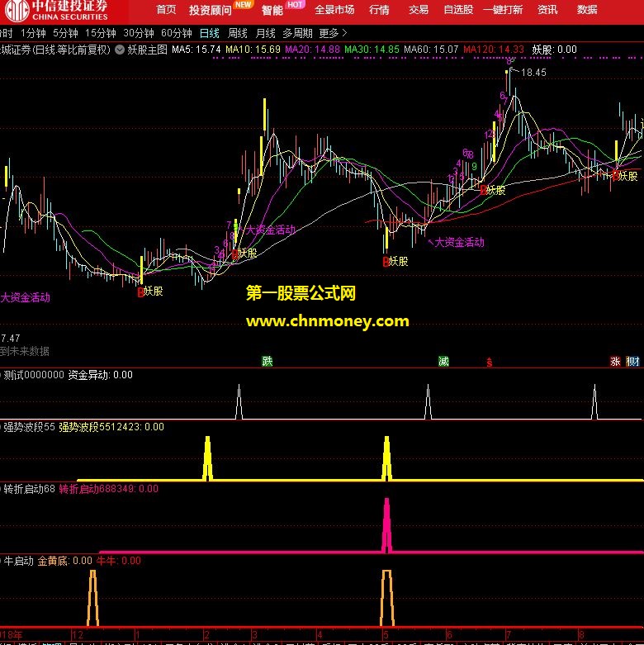
Task: Click the lowest B妖股 signal near January
Action: [150, 292]
